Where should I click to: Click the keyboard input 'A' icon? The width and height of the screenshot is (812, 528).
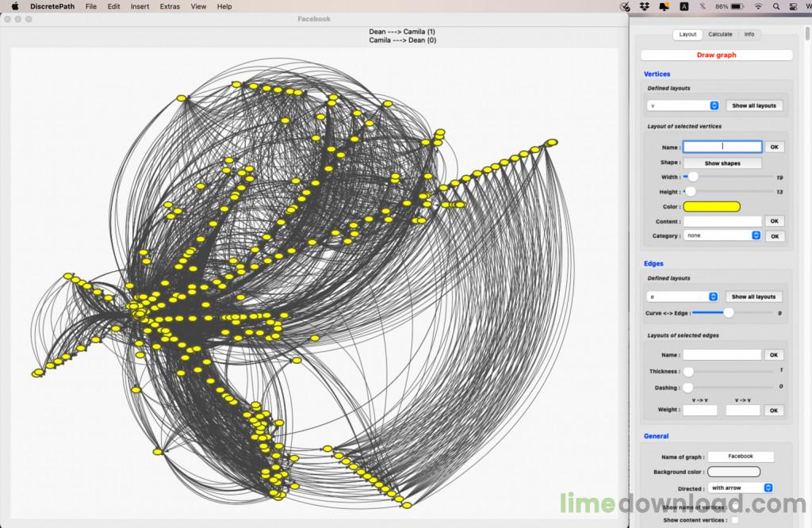(x=684, y=6)
